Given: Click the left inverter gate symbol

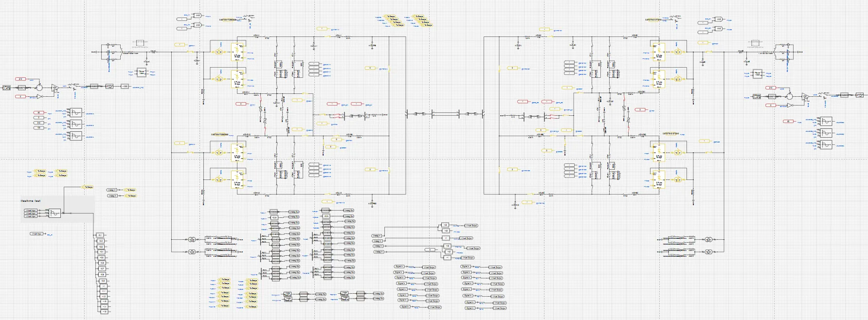Looking at the screenshot, I should tap(40, 97).
